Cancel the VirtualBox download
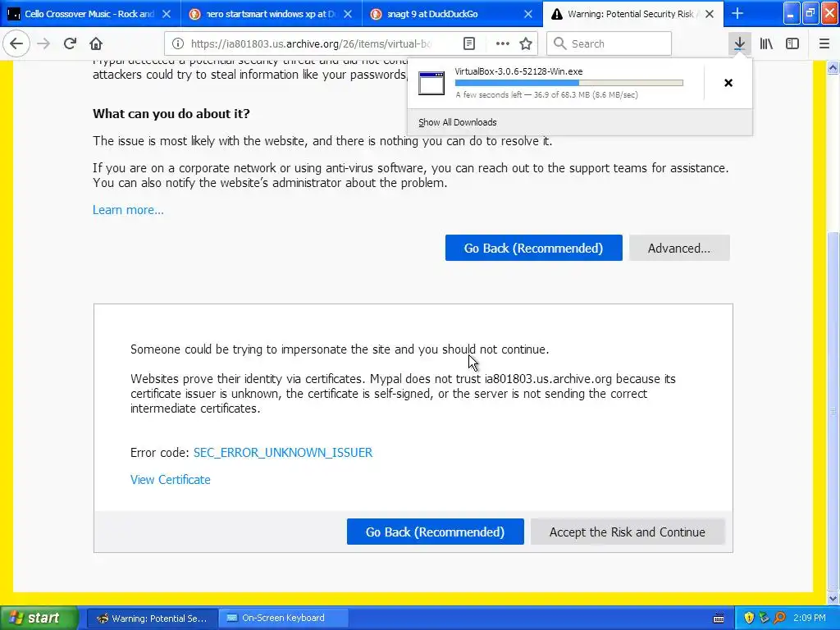The width and height of the screenshot is (840, 630). pos(728,83)
